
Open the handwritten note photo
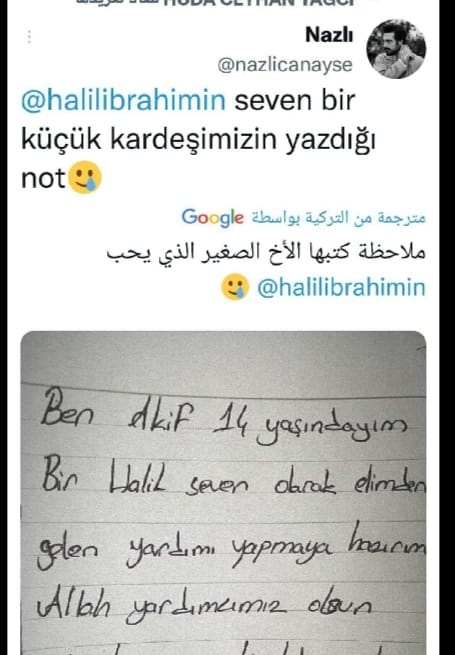tap(224, 493)
